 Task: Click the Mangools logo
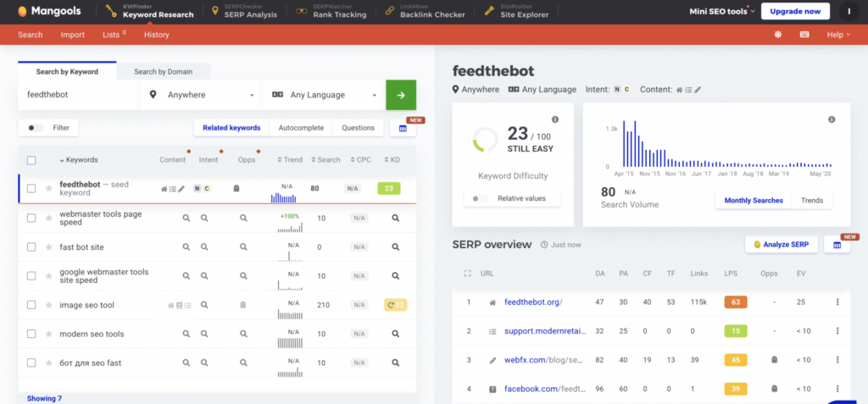(x=49, y=11)
